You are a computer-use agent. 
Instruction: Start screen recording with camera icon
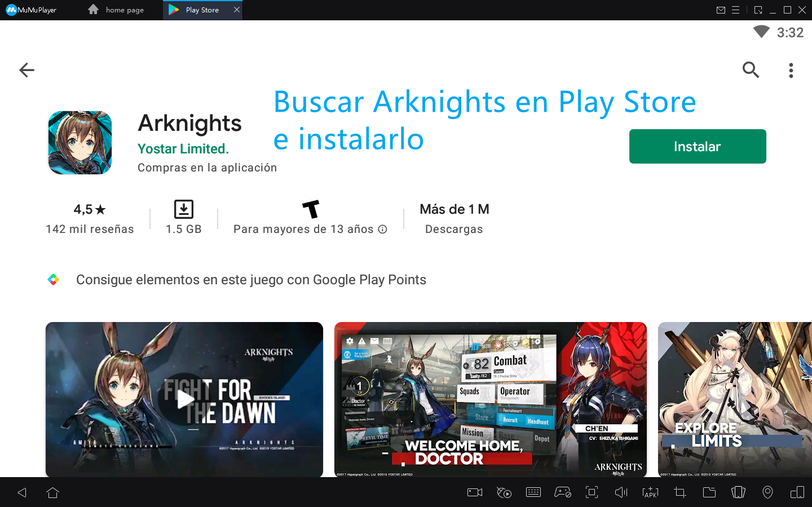click(475, 492)
